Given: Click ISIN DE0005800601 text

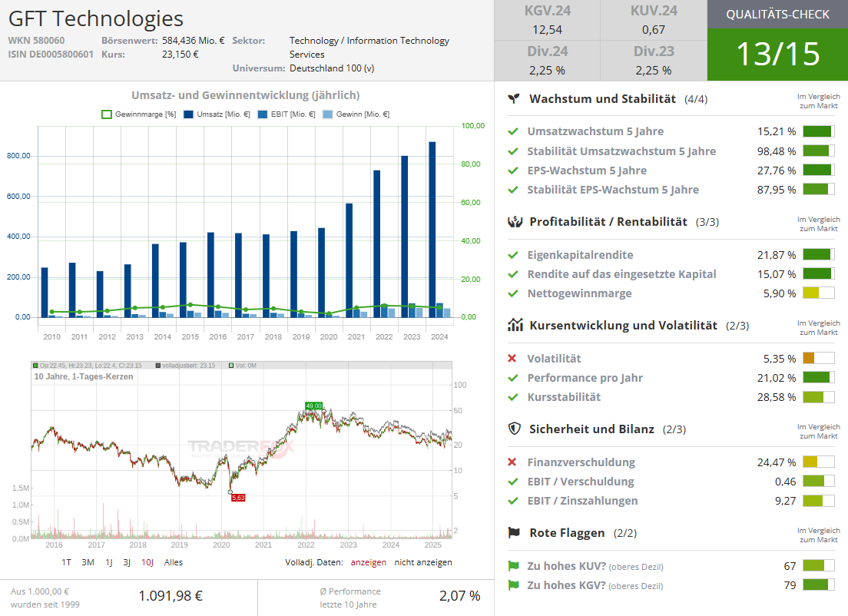Looking at the screenshot, I should tap(50, 54).
